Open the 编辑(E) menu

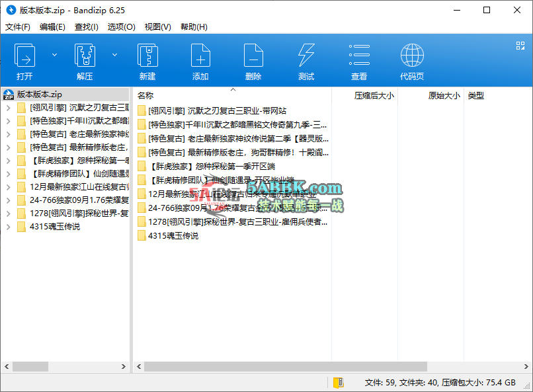(52, 27)
